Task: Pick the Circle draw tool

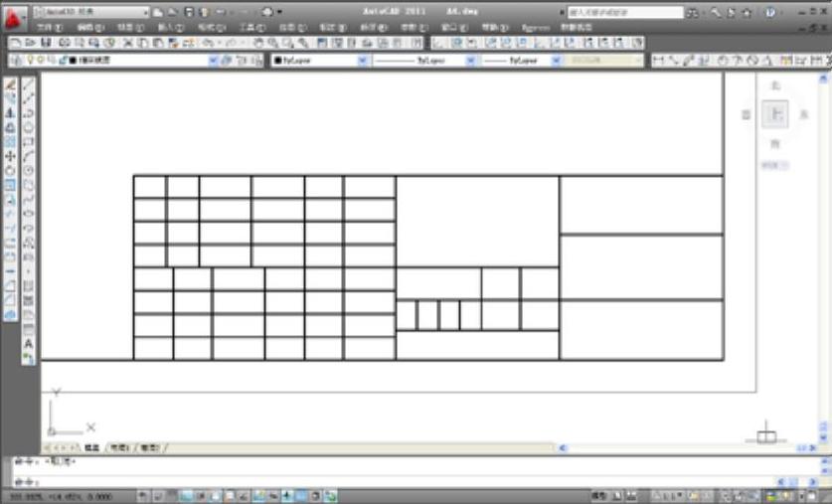Action: coord(28,170)
